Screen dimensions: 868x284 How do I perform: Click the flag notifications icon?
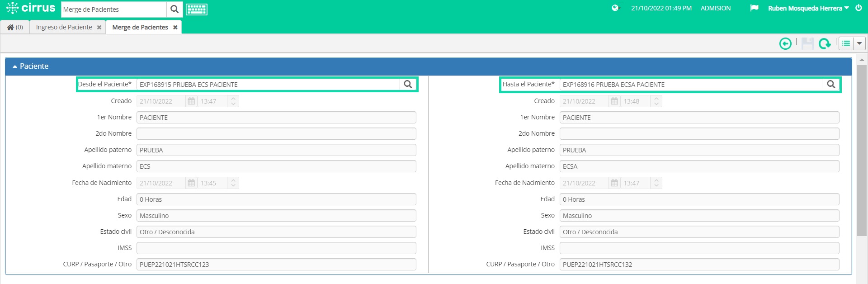[754, 8]
